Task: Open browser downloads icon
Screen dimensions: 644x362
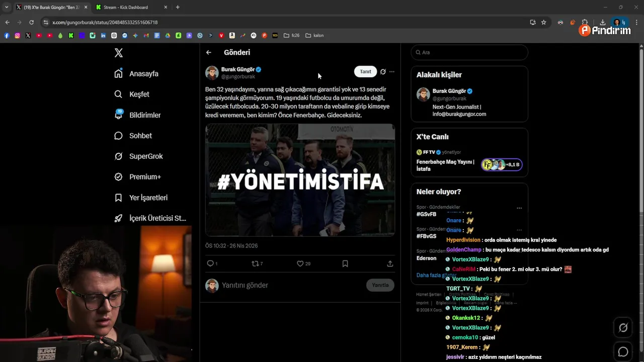Action: tap(602, 22)
